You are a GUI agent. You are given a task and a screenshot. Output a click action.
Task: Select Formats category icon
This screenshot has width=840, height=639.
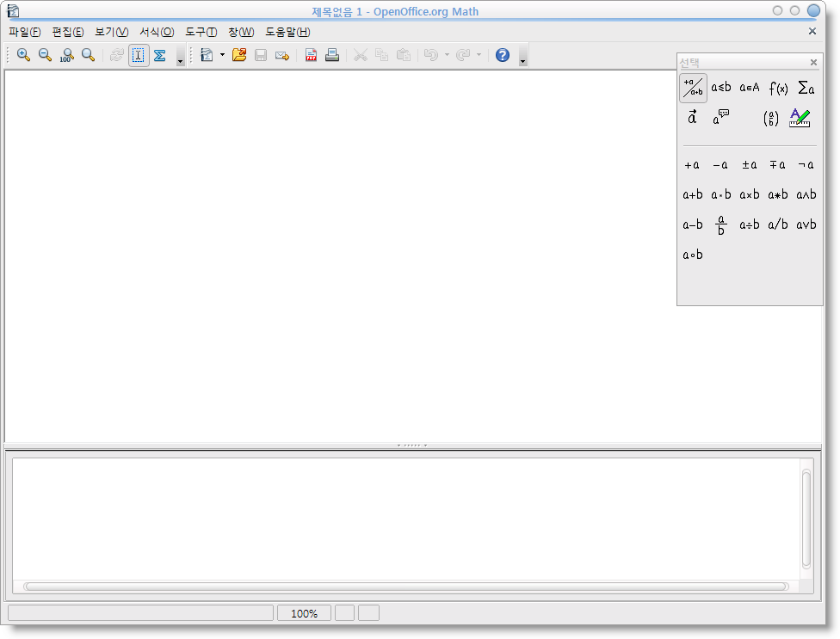tap(800, 118)
